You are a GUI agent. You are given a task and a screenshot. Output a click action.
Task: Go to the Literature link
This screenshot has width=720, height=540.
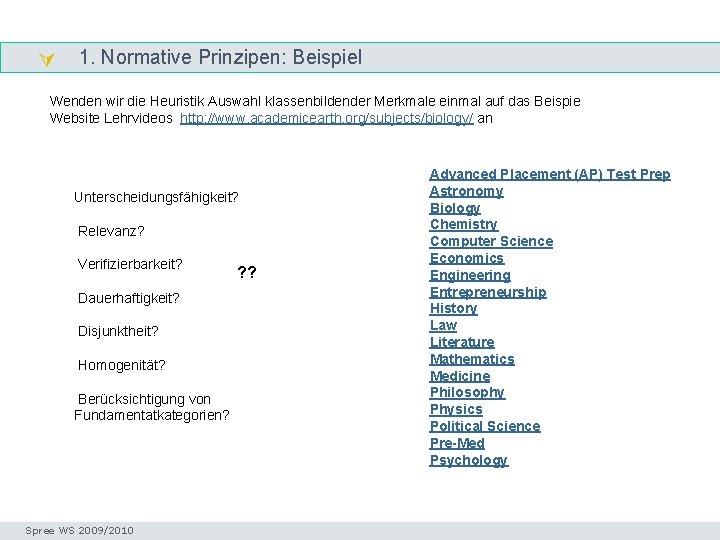(x=462, y=342)
